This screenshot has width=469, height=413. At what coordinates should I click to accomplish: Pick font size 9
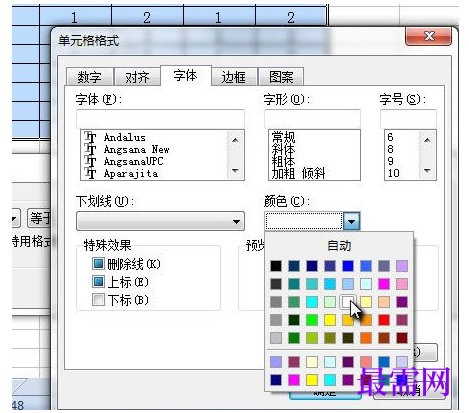click(x=390, y=161)
